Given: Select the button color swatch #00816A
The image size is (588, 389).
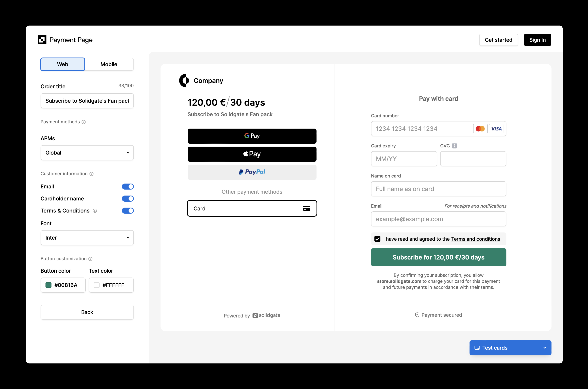Looking at the screenshot, I should click(x=49, y=285).
